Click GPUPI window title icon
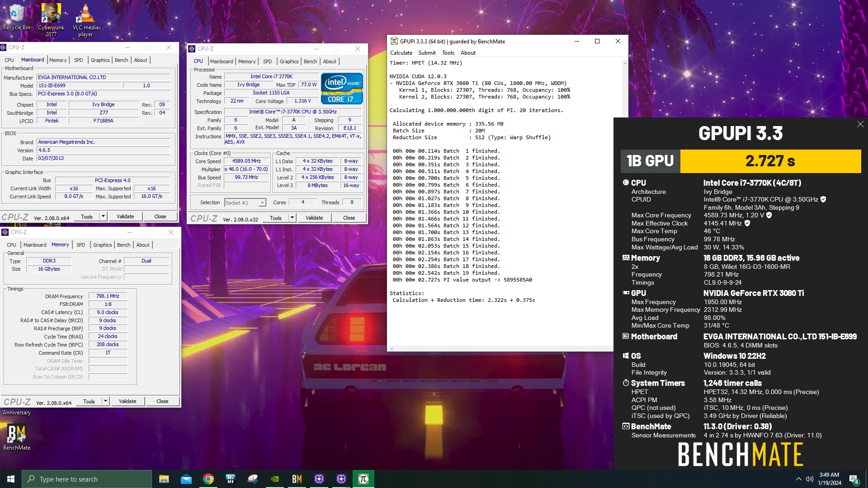 pos(394,41)
